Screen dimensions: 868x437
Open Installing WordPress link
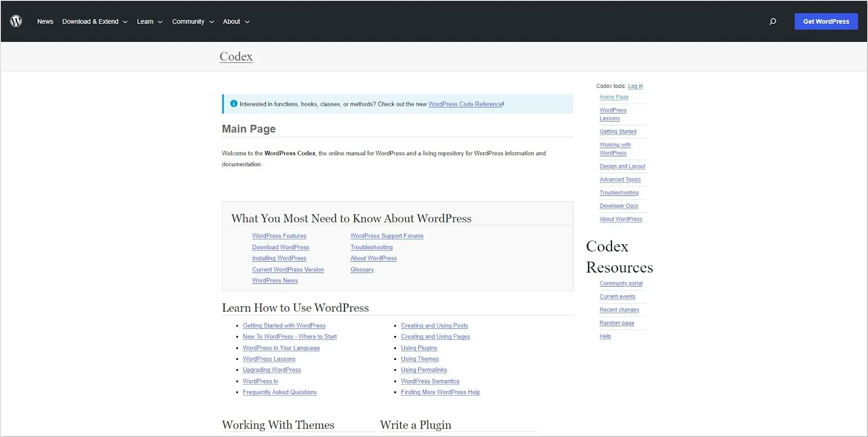(x=279, y=258)
